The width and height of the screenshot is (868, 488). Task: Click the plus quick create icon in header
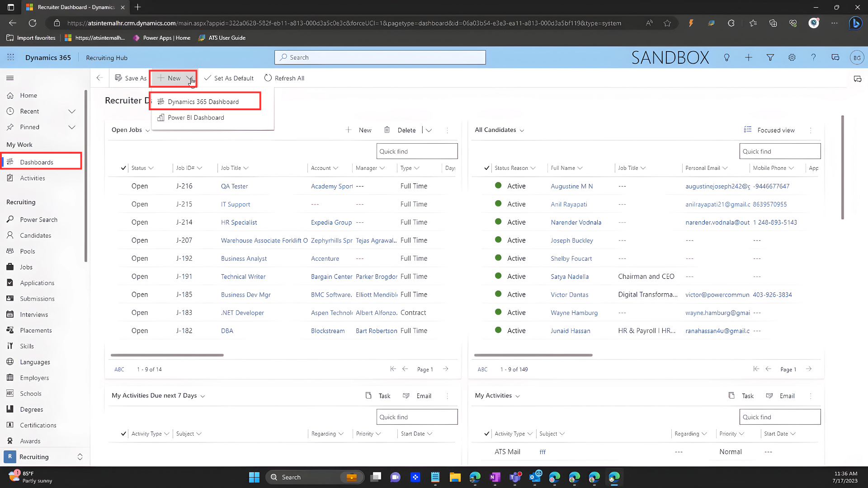click(x=749, y=57)
